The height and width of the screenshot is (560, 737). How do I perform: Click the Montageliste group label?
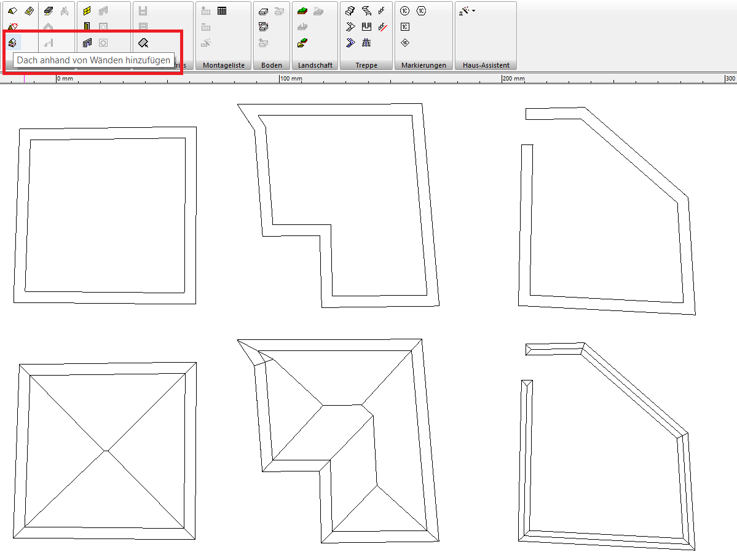224,65
